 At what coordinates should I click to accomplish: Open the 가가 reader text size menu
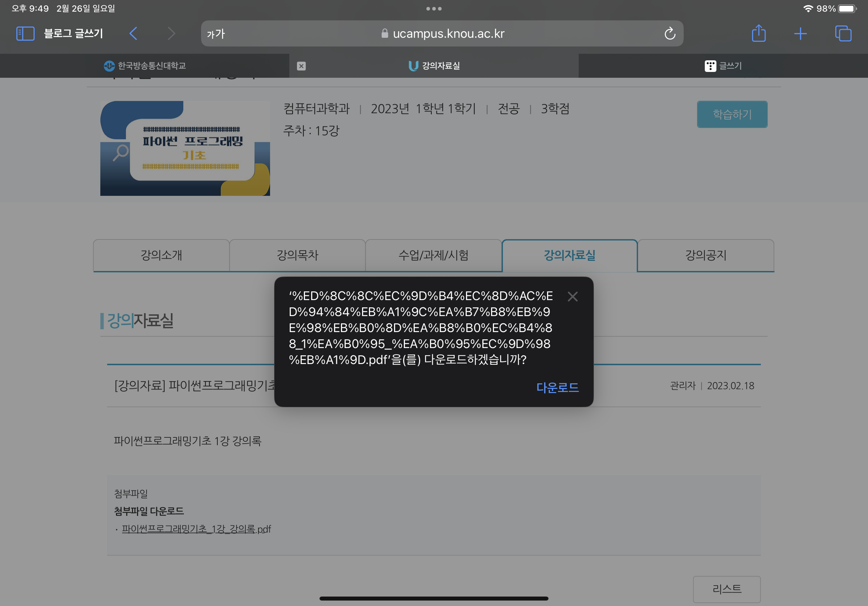pos(216,34)
